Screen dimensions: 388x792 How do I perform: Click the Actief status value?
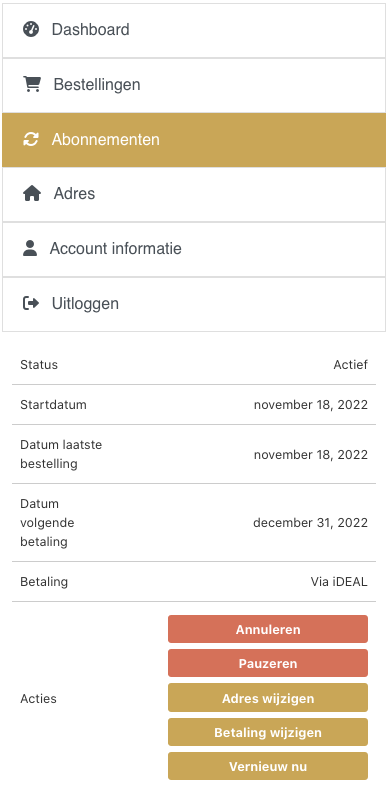pyautogui.click(x=351, y=364)
